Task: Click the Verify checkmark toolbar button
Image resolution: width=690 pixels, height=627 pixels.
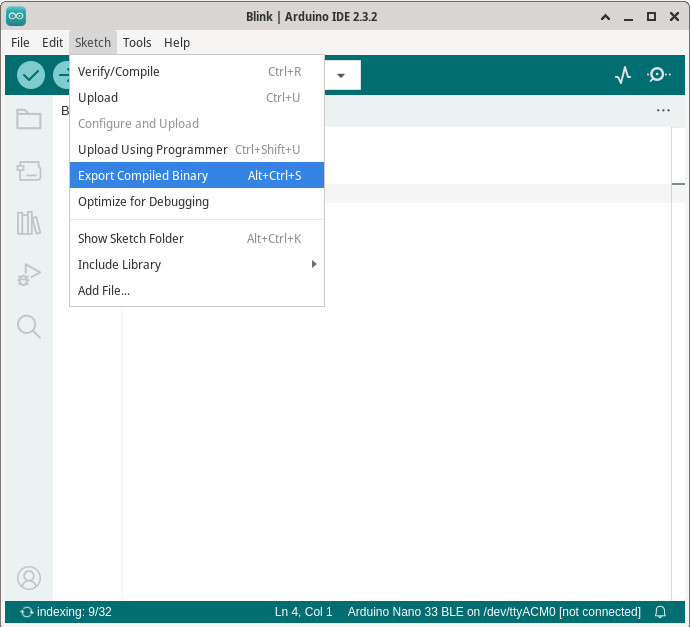Action: [31, 75]
